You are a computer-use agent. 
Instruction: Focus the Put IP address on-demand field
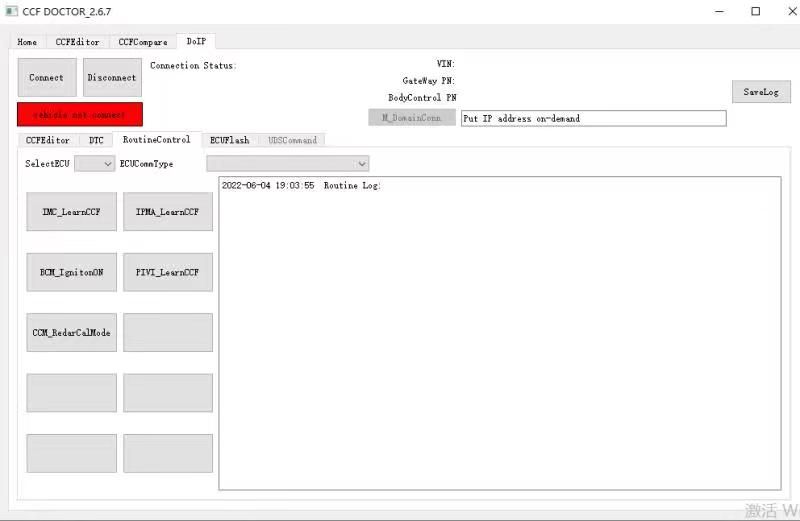coord(593,118)
